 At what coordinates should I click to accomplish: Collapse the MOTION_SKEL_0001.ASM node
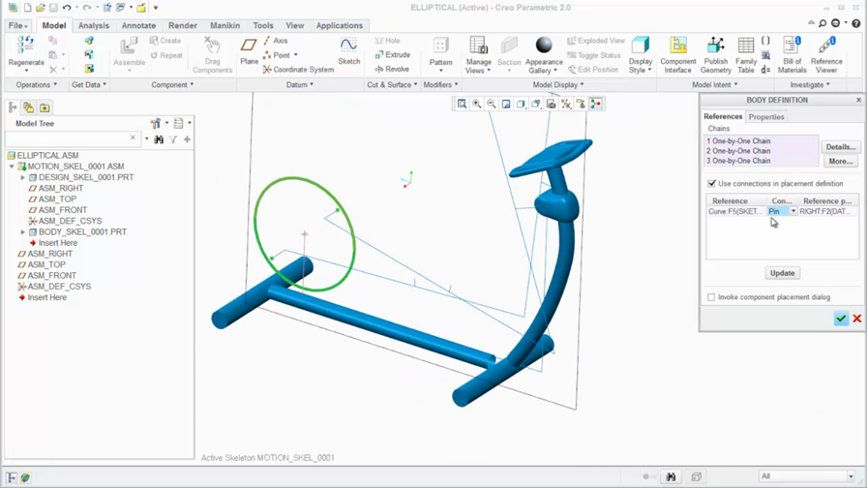coord(12,167)
